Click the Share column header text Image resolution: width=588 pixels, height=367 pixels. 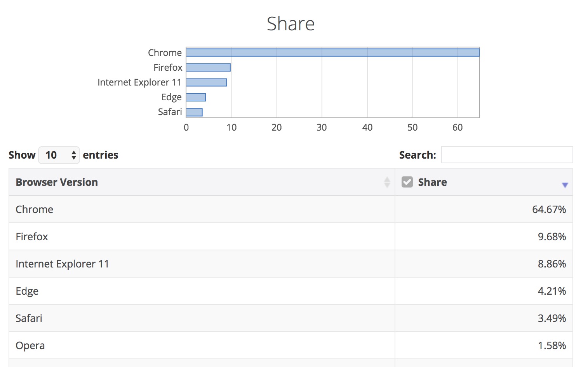click(432, 182)
